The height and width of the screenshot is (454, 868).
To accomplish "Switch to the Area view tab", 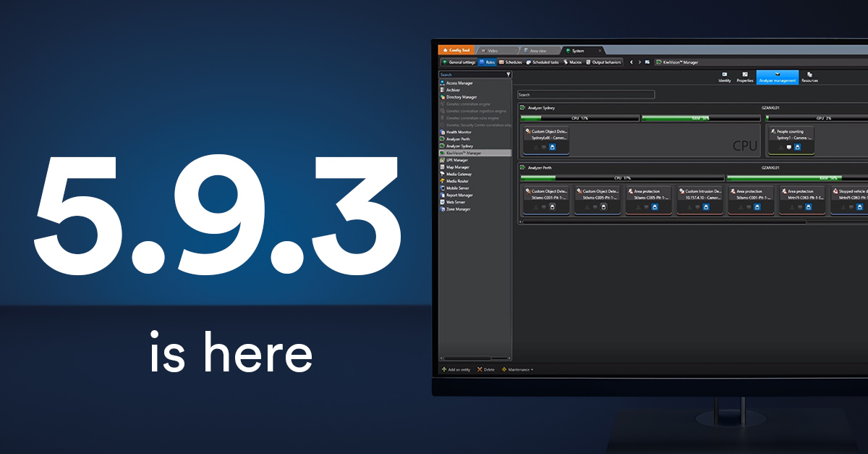I will pyautogui.click(x=542, y=51).
